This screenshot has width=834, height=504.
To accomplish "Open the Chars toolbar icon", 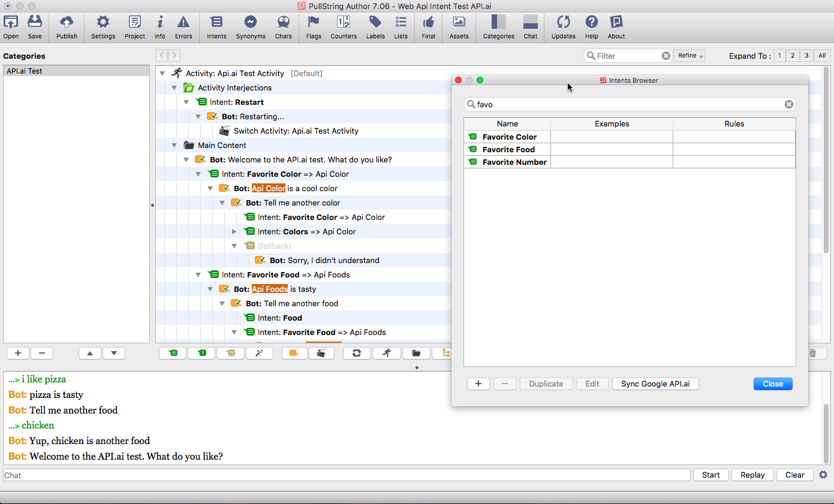I will click(284, 26).
